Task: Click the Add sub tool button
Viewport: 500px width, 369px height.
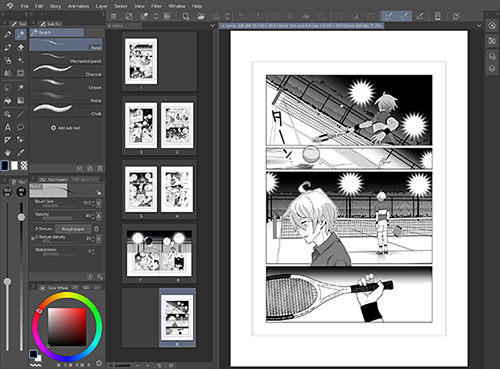Action: tap(65, 128)
